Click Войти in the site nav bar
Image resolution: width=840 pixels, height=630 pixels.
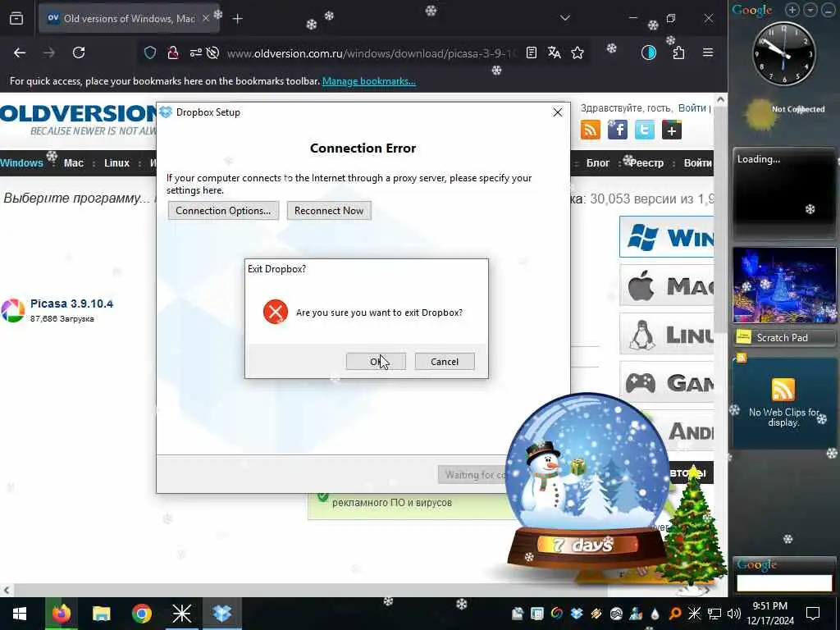click(x=698, y=163)
